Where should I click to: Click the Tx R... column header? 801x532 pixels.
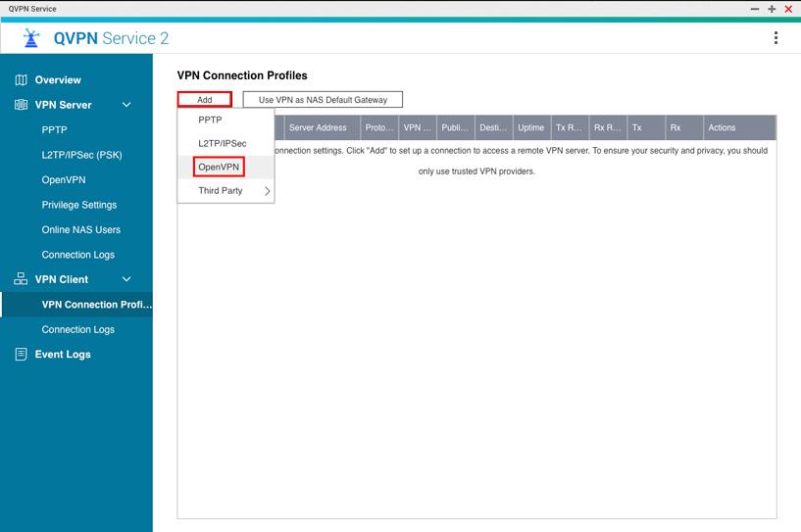[x=569, y=127]
